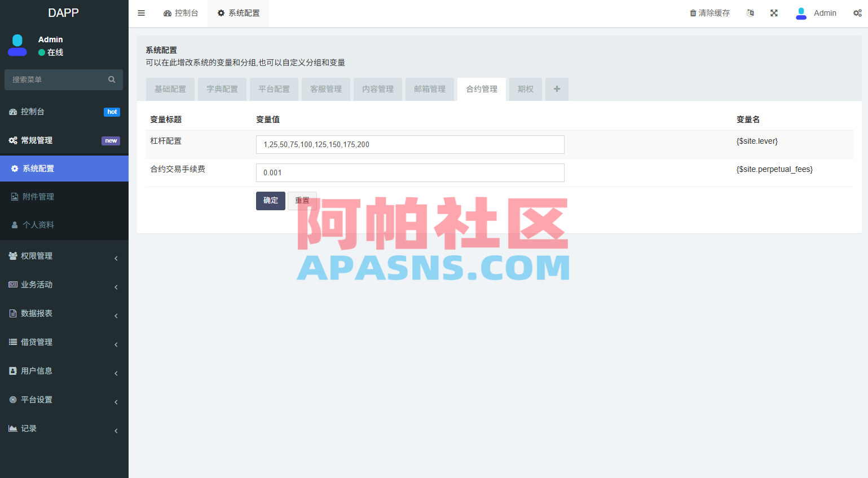Switch to the 邮箱管理 tab
The width and height of the screenshot is (868, 478).
pyautogui.click(x=430, y=89)
